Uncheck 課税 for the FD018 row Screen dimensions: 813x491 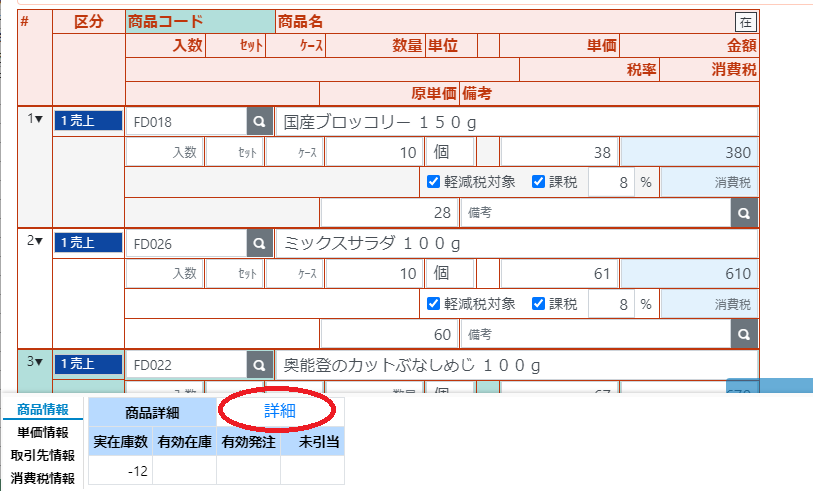point(538,181)
